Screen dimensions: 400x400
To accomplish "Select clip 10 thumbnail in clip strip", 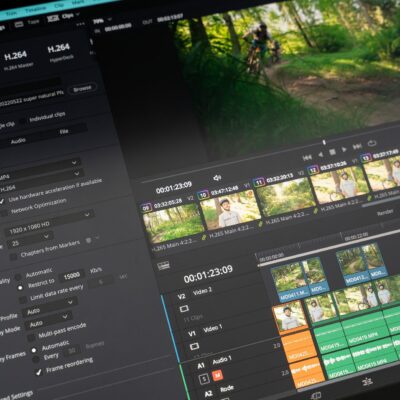I will (x=230, y=209).
